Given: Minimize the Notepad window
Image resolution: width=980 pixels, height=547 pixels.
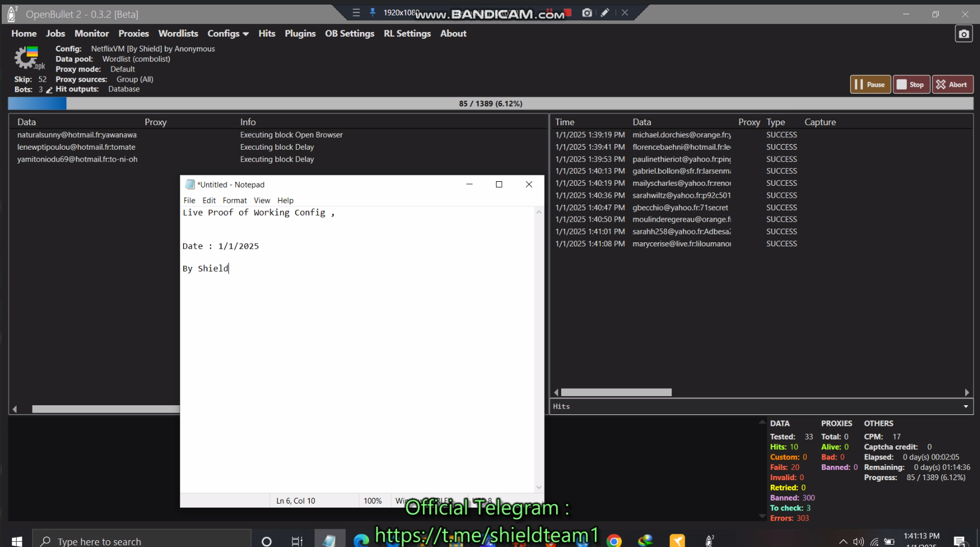Looking at the screenshot, I should 469,184.
